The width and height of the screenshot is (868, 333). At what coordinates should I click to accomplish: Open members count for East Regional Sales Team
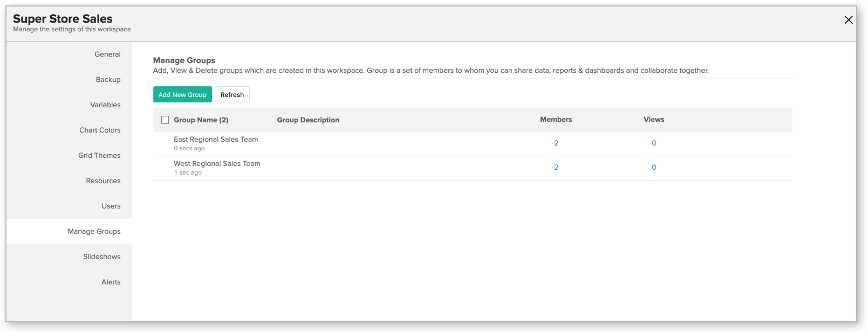click(x=556, y=143)
